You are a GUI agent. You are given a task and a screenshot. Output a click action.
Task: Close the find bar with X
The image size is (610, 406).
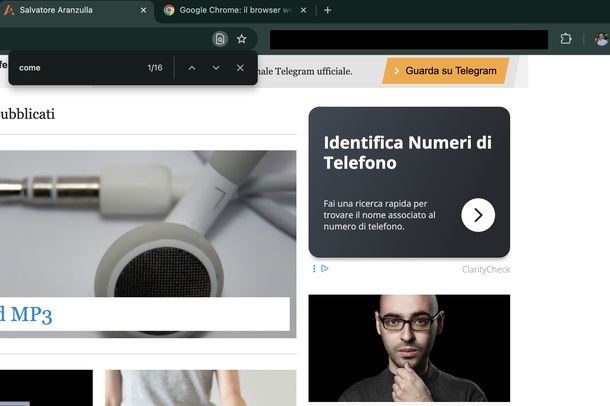point(240,68)
